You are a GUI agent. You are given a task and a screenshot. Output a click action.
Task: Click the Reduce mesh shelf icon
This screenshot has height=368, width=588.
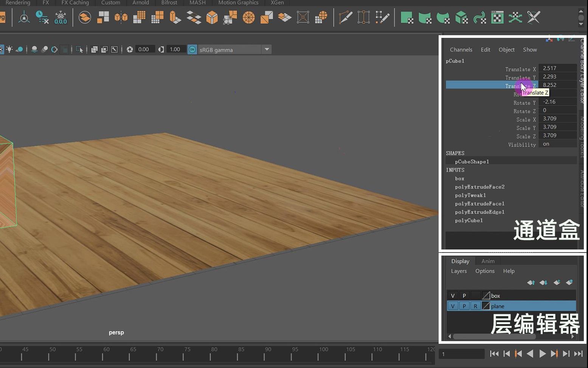[157, 17]
